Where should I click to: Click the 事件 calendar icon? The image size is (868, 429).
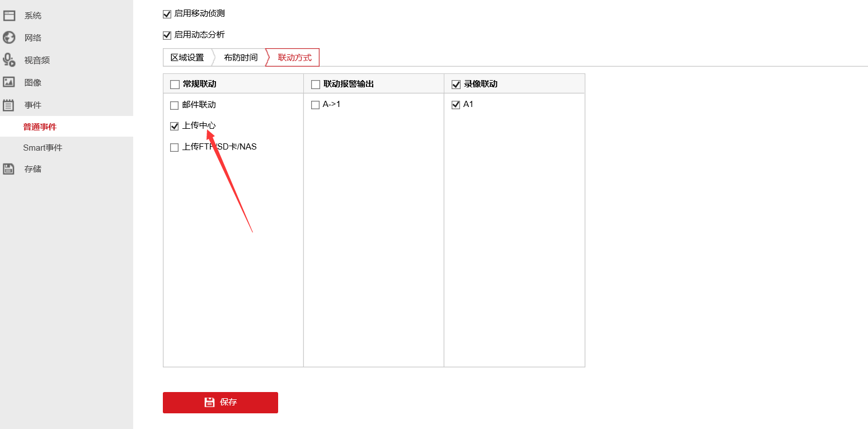[9, 105]
